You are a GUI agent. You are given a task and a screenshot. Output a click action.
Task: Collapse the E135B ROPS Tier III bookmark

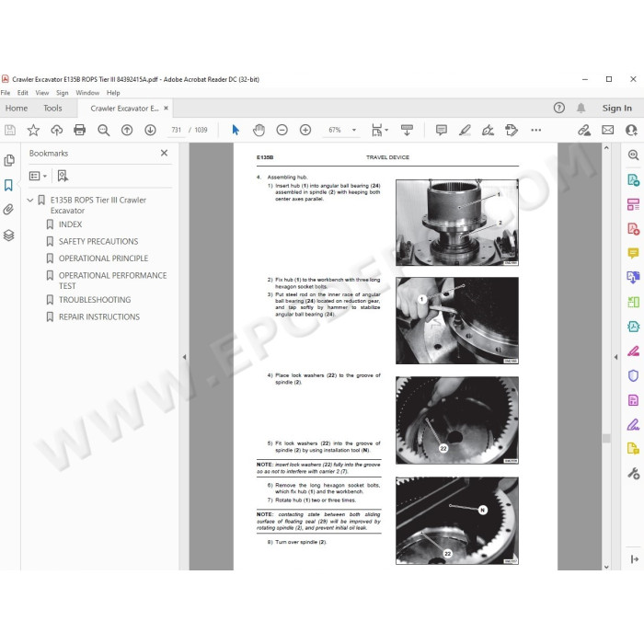point(30,200)
